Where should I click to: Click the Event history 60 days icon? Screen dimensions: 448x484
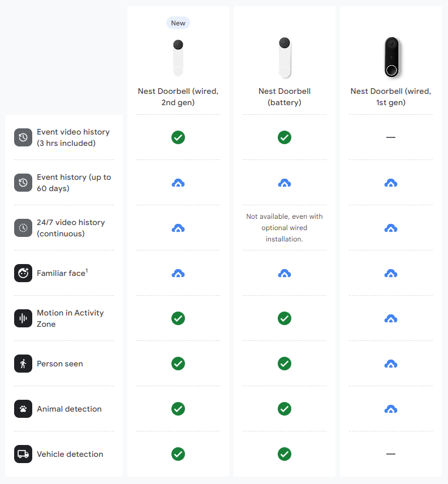23,183
